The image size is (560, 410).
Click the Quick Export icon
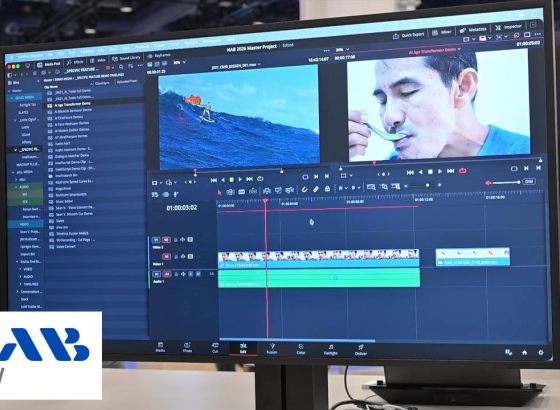(396, 36)
